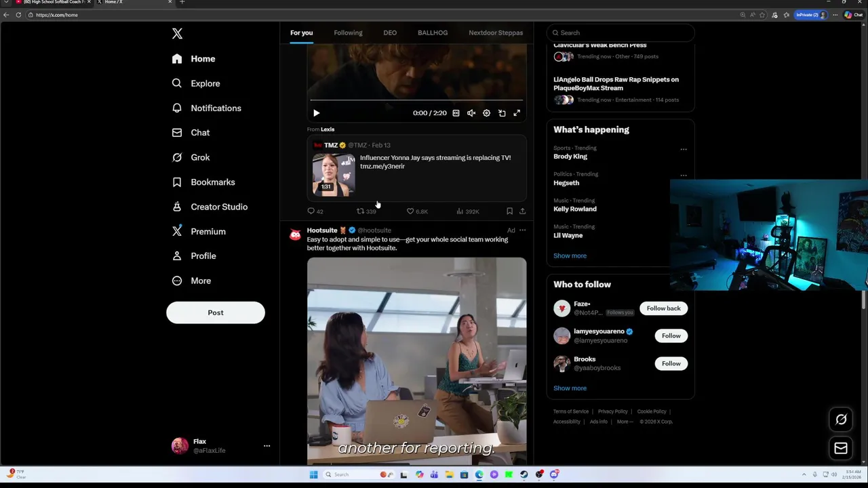
Task: Open Bookmarks in the sidebar
Action: click(x=203, y=182)
